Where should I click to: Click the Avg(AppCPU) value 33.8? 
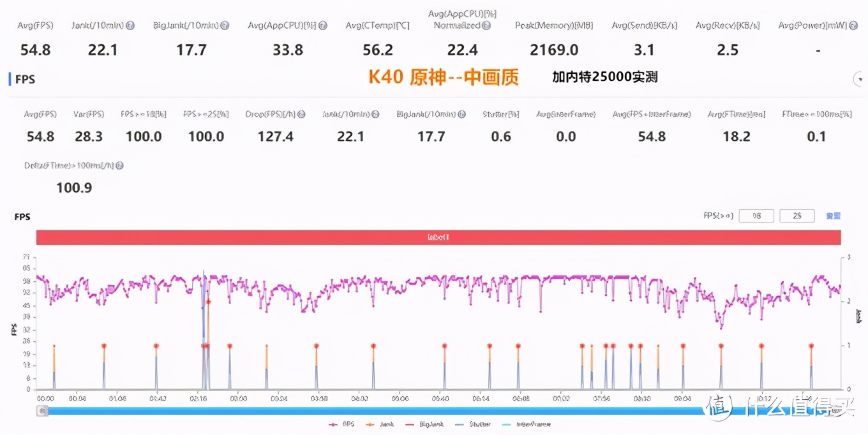point(288,50)
